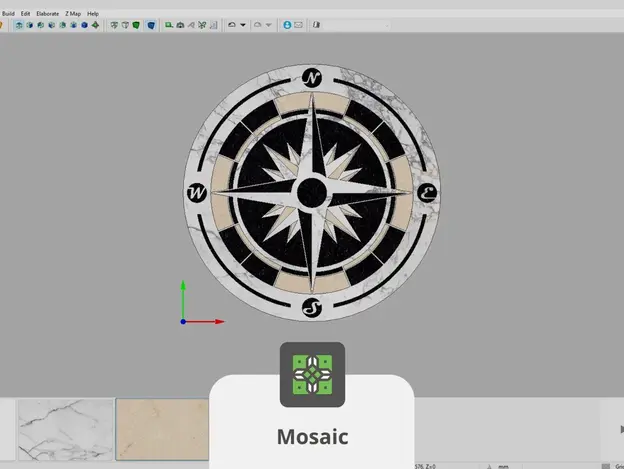The image size is (624, 469).
Task: Open the Build menu
Action: click(9, 13)
